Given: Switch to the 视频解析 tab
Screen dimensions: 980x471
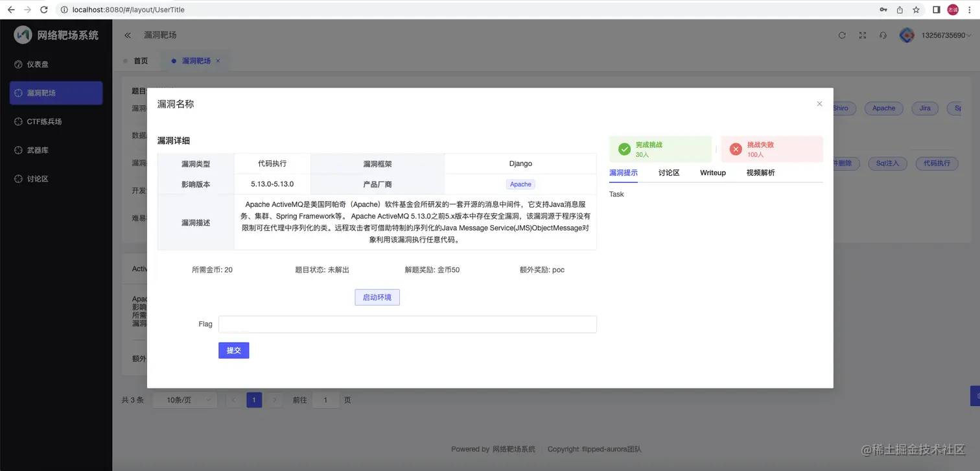Looking at the screenshot, I should point(762,173).
